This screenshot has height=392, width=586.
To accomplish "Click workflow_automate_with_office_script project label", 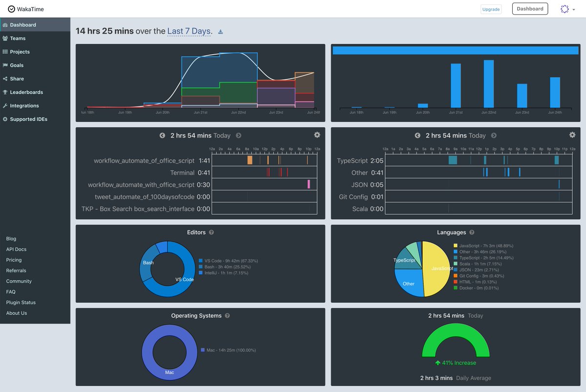I will (x=141, y=185).
